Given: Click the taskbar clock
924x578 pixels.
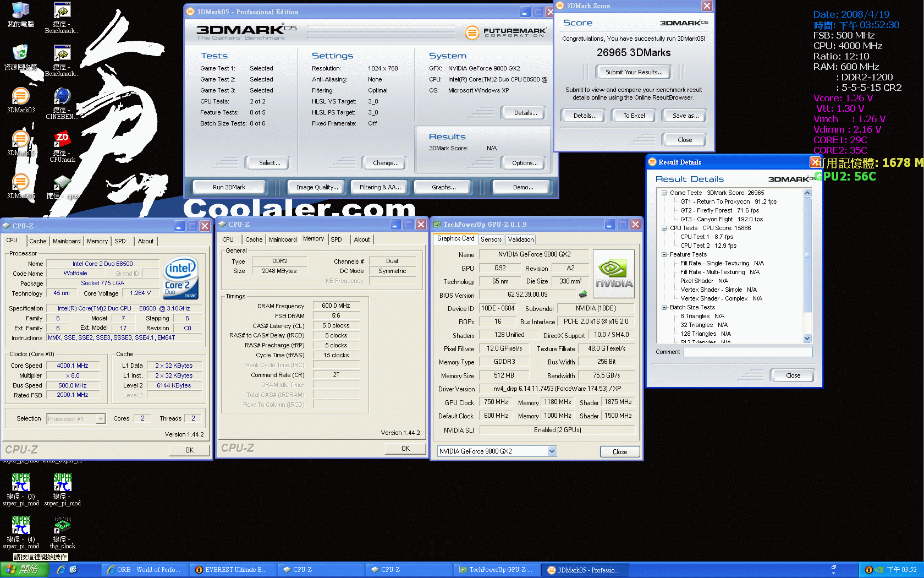Looking at the screenshot, I should click(901, 570).
